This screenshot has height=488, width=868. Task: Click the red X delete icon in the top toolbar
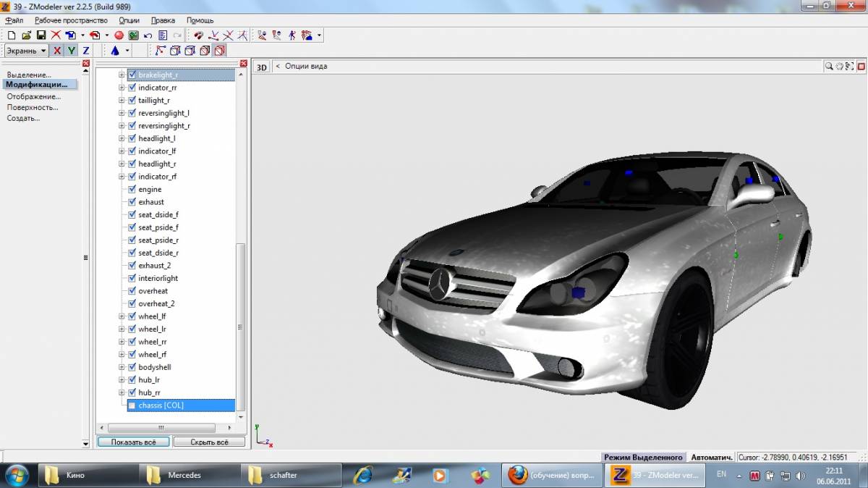tap(56, 35)
